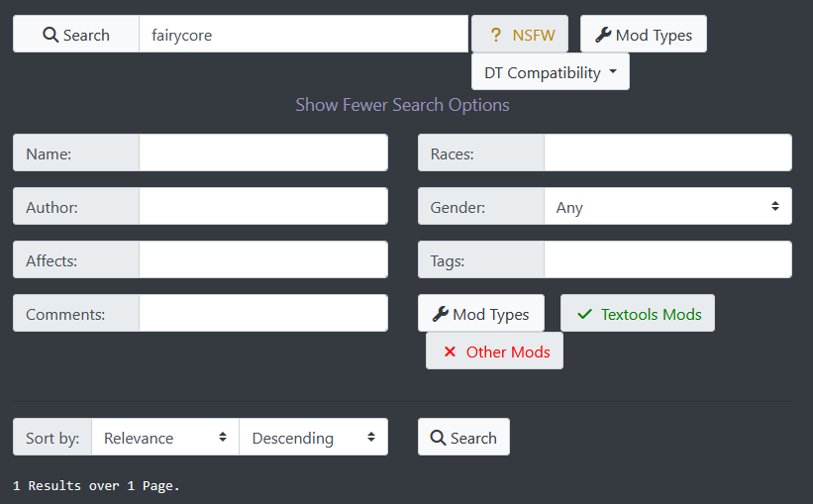Click the top Search button with magnifier
This screenshot has height=504, width=813.
(x=75, y=34)
